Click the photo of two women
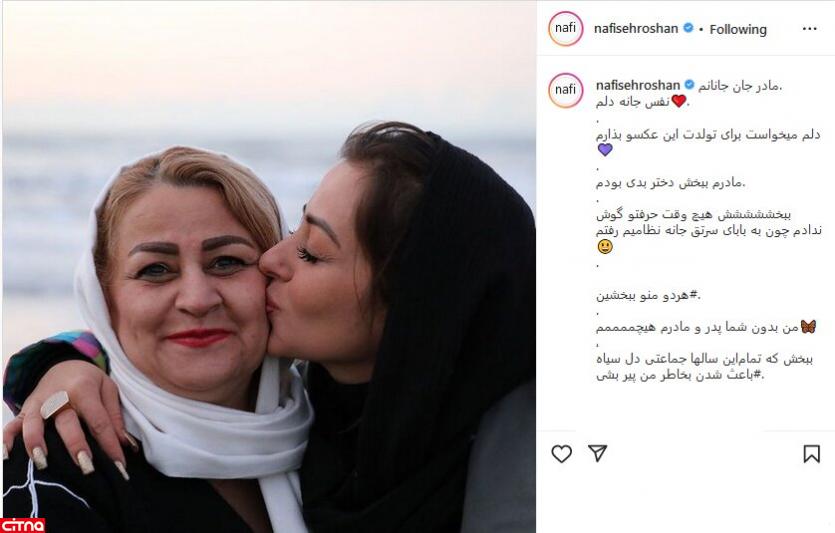The height and width of the screenshot is (533, 835). (x=269, y=266)
